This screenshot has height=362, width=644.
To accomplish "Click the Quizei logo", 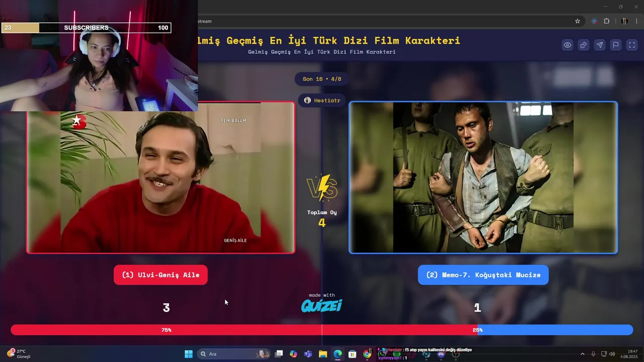I will 321,305.
